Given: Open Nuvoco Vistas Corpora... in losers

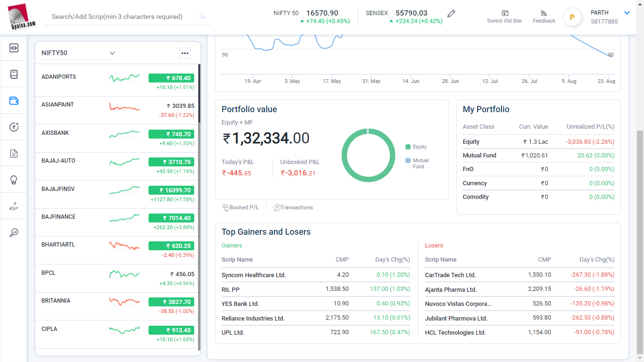Looking at the screenshot, I should point(458,304).
